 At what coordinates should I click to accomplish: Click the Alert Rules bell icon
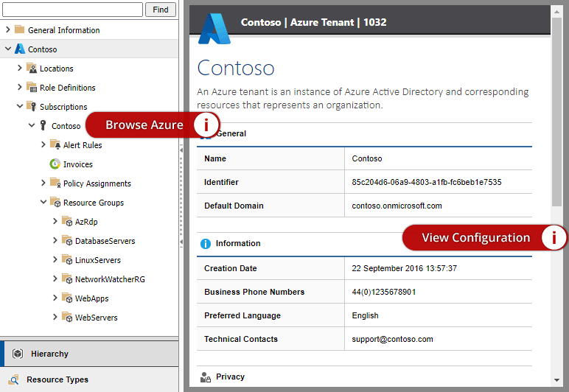(55, 144)
